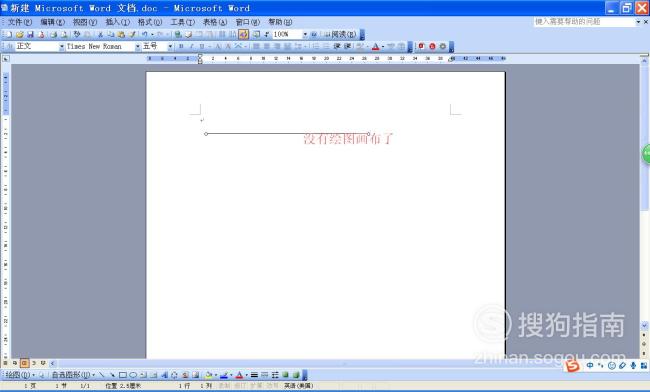
Task: Open the 插入 (Insert) menu
Action: [117, 22]
